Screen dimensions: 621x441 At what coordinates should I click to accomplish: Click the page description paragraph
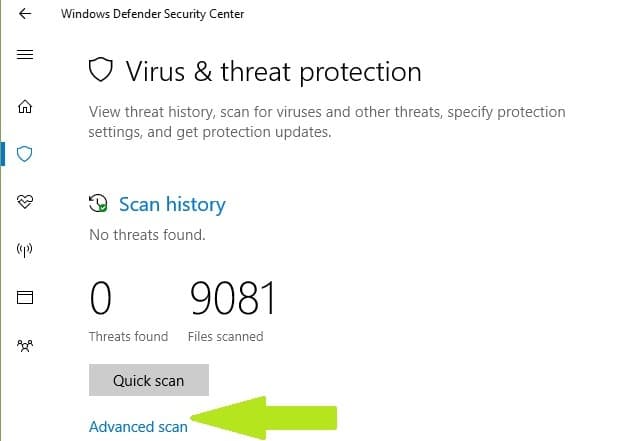pyautogui.click(x=327, y=121)
